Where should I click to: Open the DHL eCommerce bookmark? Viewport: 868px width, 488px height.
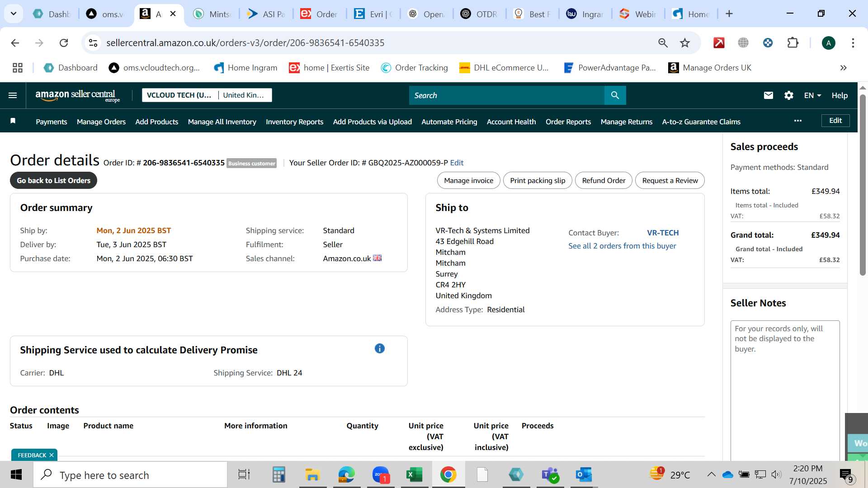[x=504, y=68]
